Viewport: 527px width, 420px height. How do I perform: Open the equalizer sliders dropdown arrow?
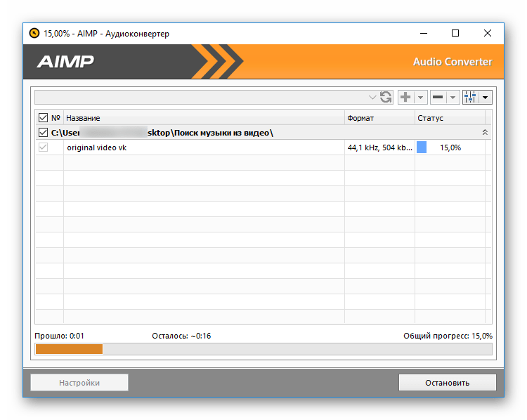pos(485,98)
